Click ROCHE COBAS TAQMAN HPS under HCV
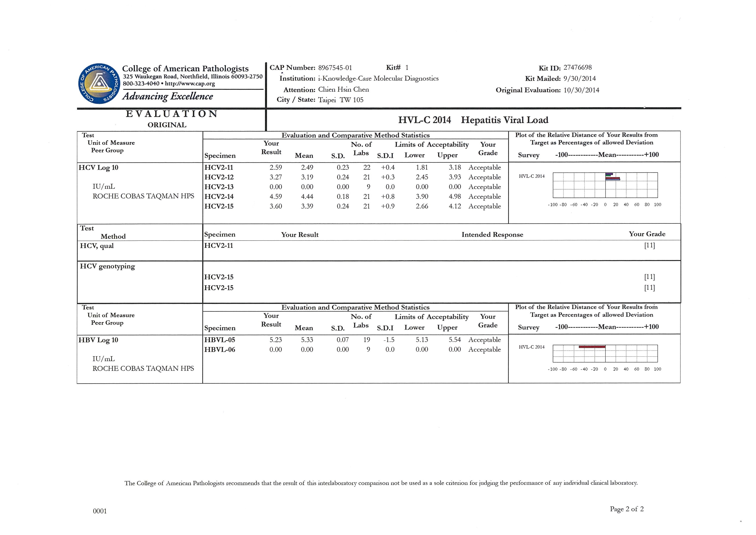 pyautogui.click(x=143, y=196)
